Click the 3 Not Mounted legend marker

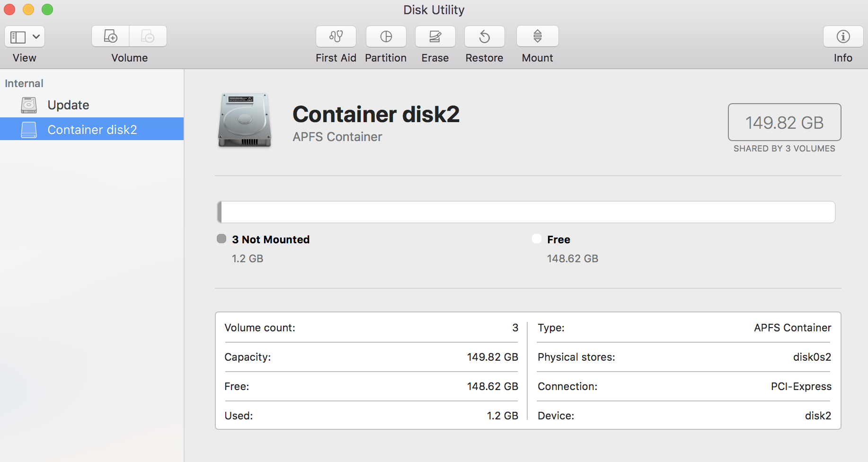(221, 239)
